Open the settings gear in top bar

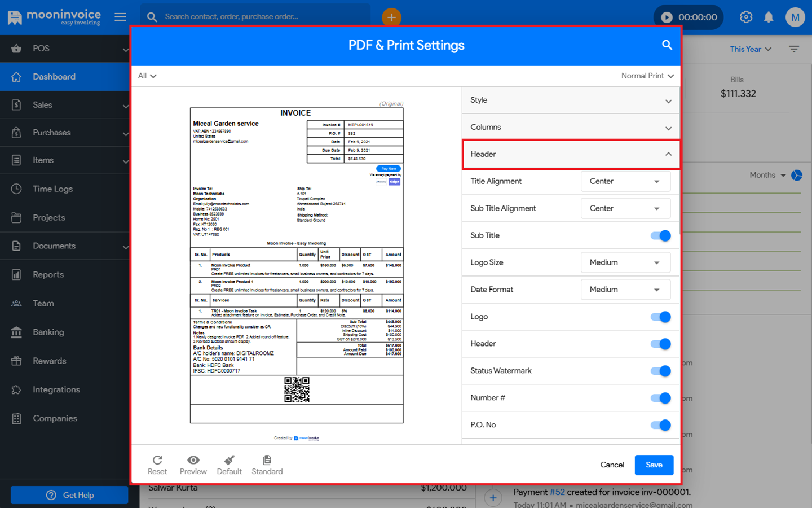click(x=746, y=17)
